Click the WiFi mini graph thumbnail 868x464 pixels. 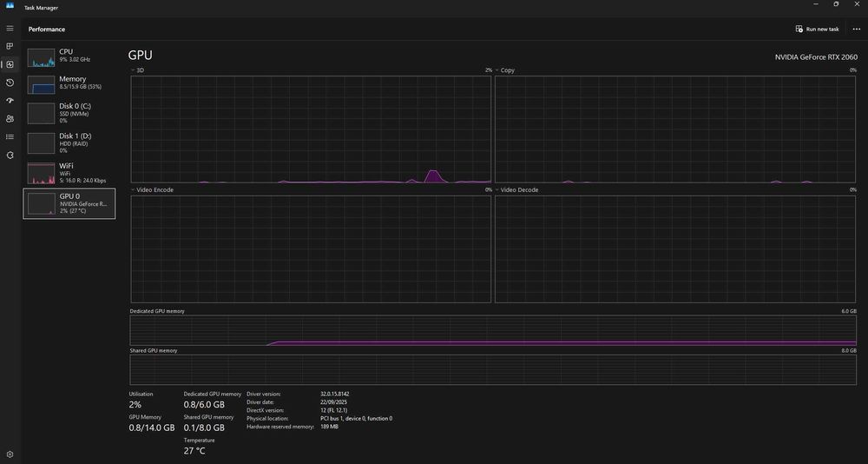(41, 174)
